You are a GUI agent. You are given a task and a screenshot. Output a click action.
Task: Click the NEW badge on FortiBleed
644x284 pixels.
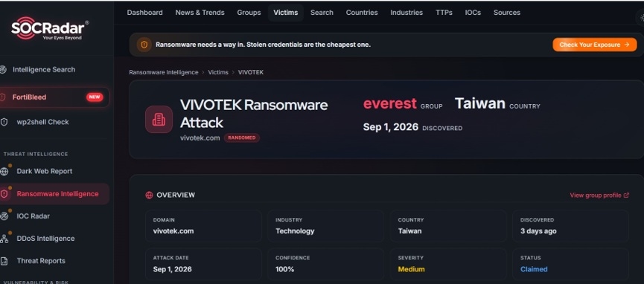(x=95, y=97)
